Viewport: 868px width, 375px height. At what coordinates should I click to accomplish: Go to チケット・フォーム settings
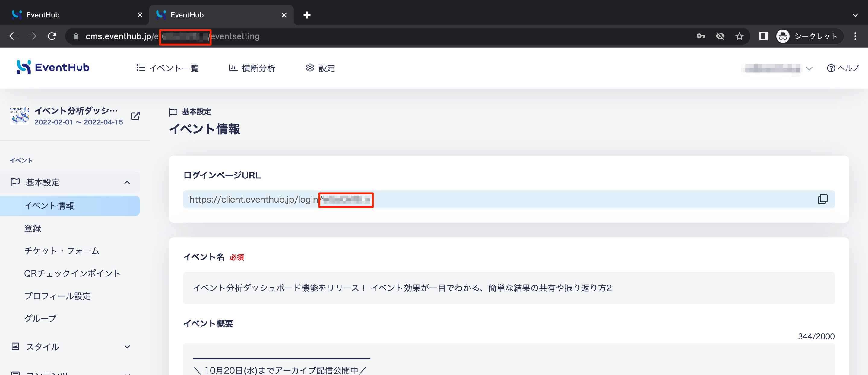tap(62, 251)
